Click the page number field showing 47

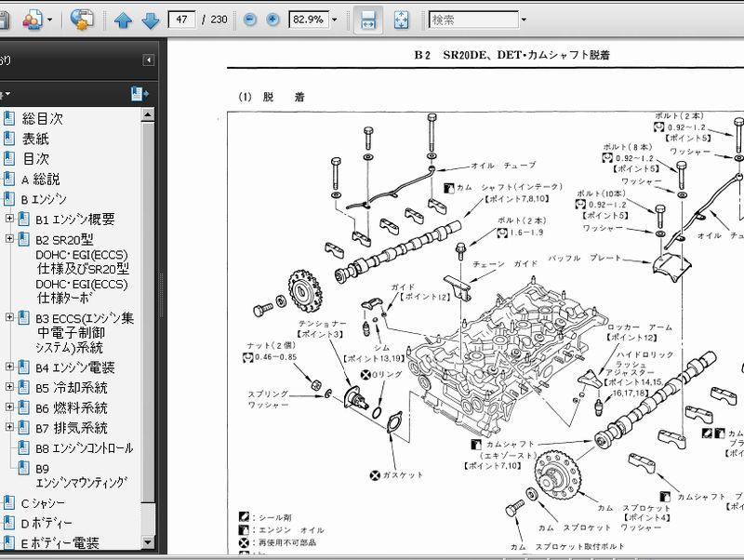click(181, 20)
